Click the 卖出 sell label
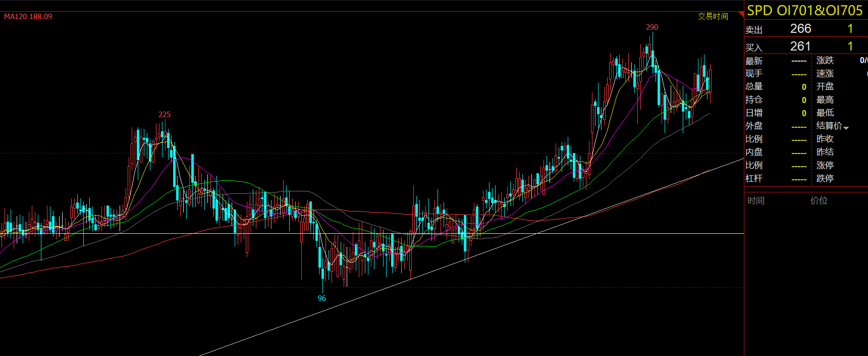This screenshot has width=868, height=356. (x=754, y=30)
